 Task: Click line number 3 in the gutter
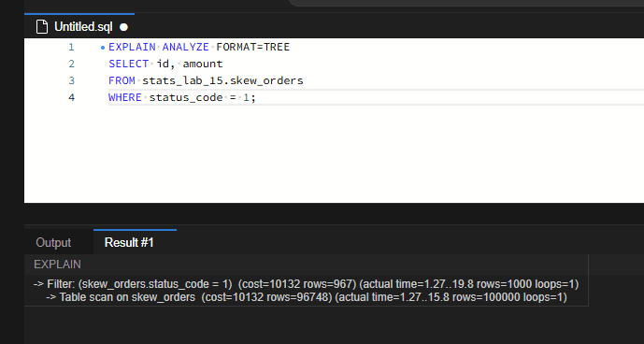(x=71, y=80)
